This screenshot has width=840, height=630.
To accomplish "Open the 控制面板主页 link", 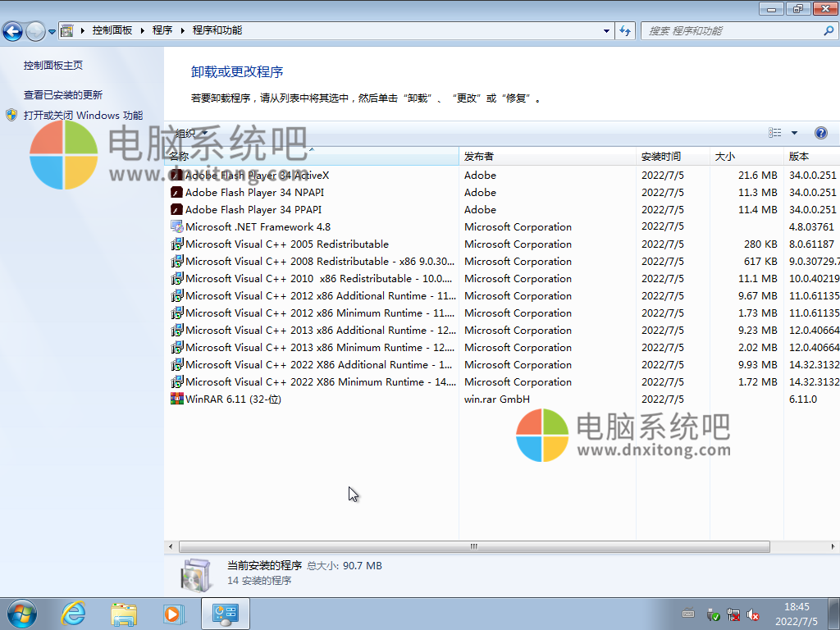I will (53, 66).
